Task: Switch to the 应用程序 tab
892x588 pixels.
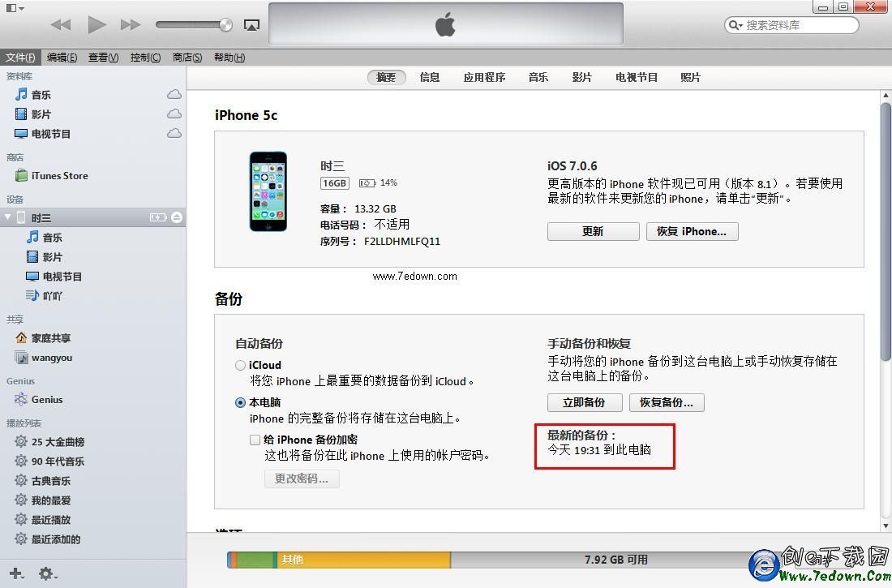Action: pos(484,77)
